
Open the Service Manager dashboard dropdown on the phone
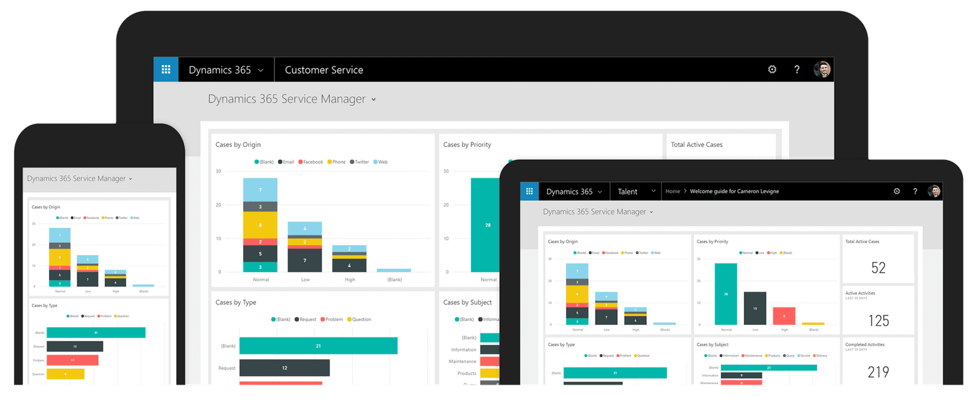coord(130,179)
